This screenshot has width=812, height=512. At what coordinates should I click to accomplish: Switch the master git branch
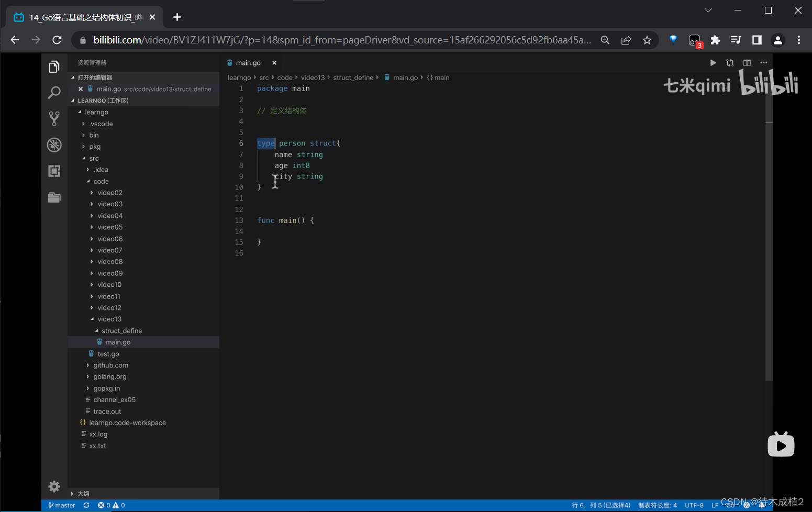[x=62, y=505]
